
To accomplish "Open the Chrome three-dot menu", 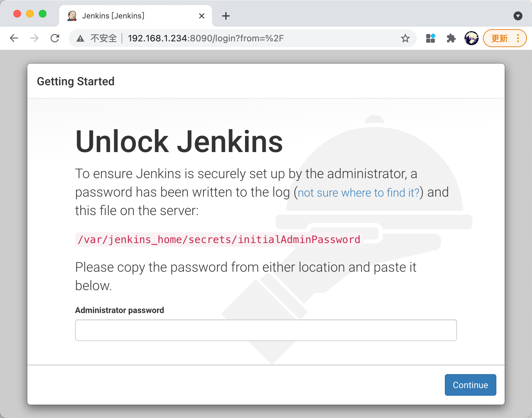I will pos(518,38).
